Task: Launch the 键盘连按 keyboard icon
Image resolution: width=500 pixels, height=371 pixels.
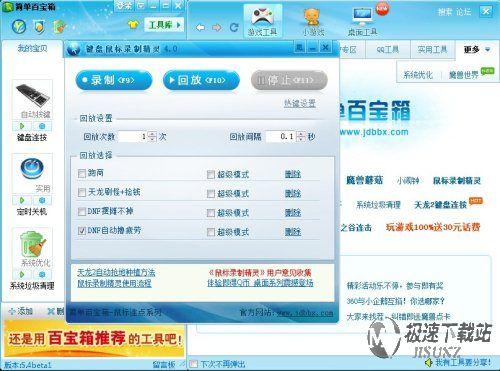Action: (x=33, y=96)
